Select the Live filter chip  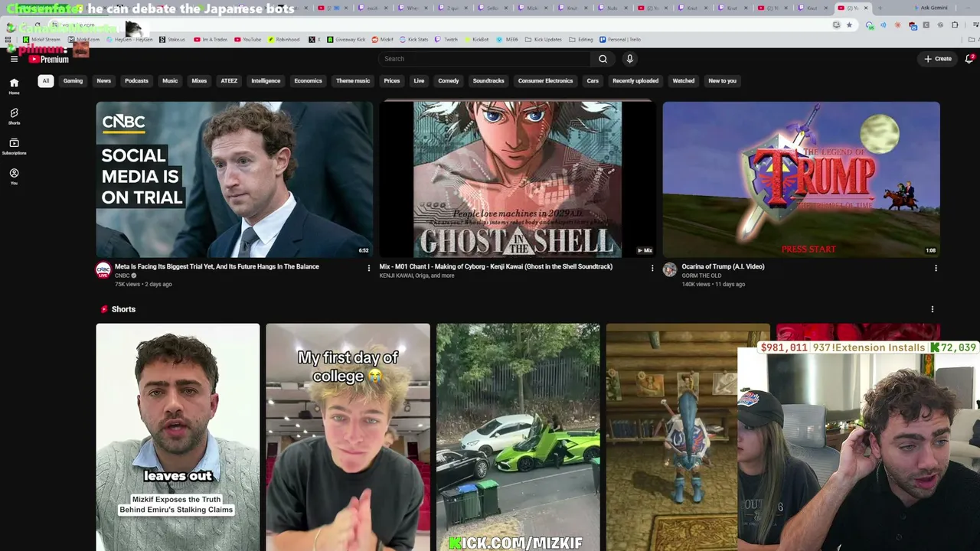click(419, 80)
